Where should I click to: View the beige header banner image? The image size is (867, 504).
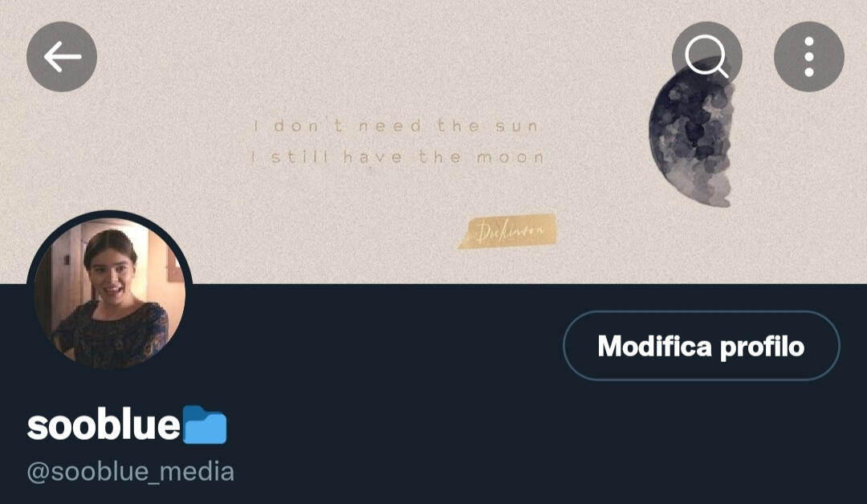click(433, 142)
